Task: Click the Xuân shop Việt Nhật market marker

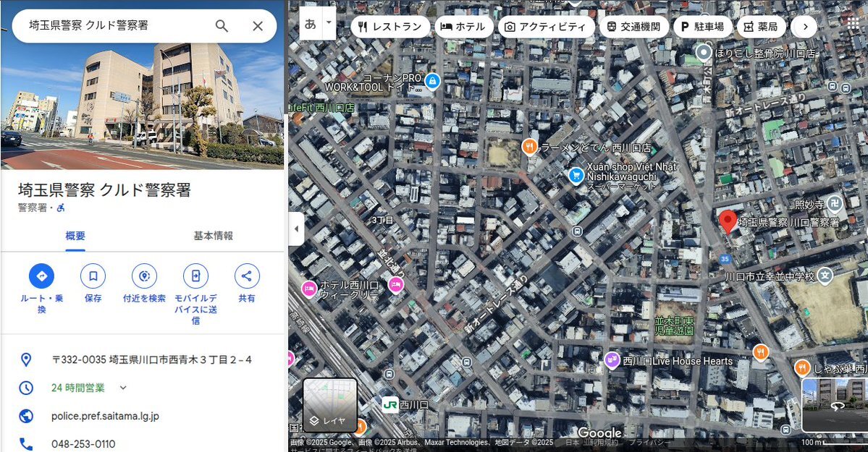Action: coord(576,176)
